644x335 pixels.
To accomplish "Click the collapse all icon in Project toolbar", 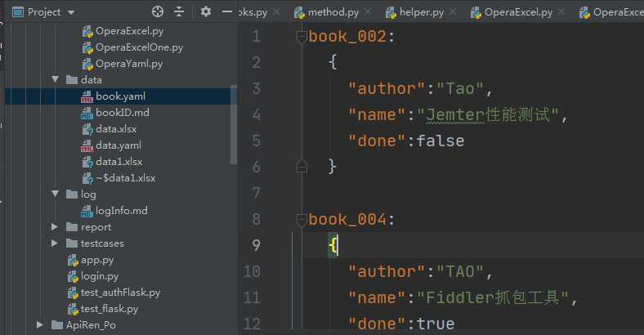I will pyautogui.click(x=179, y=12).
